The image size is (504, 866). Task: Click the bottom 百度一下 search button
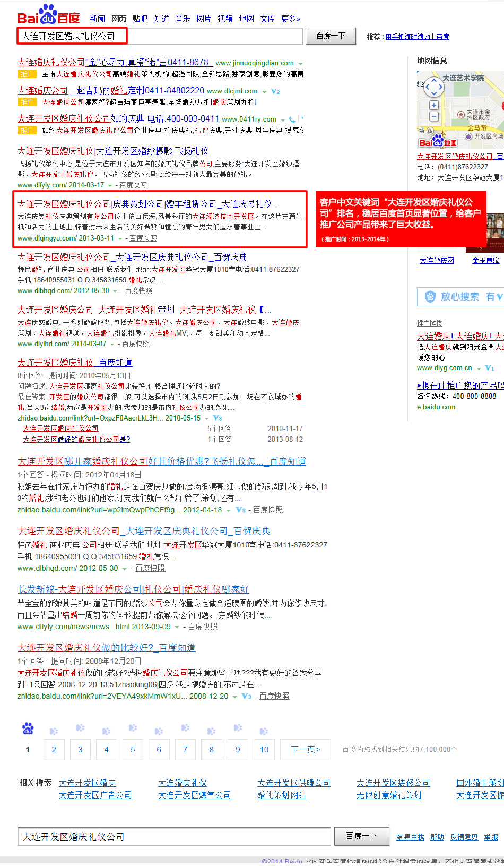361,836
